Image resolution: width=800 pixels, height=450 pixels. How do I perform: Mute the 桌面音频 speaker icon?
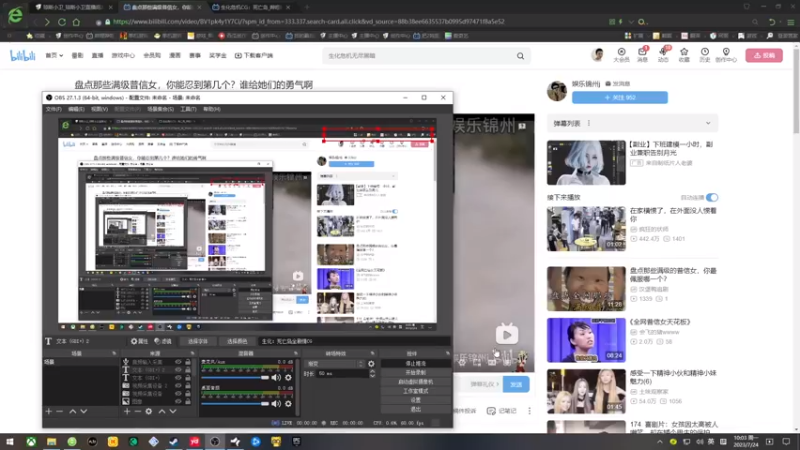coord(276,404)
